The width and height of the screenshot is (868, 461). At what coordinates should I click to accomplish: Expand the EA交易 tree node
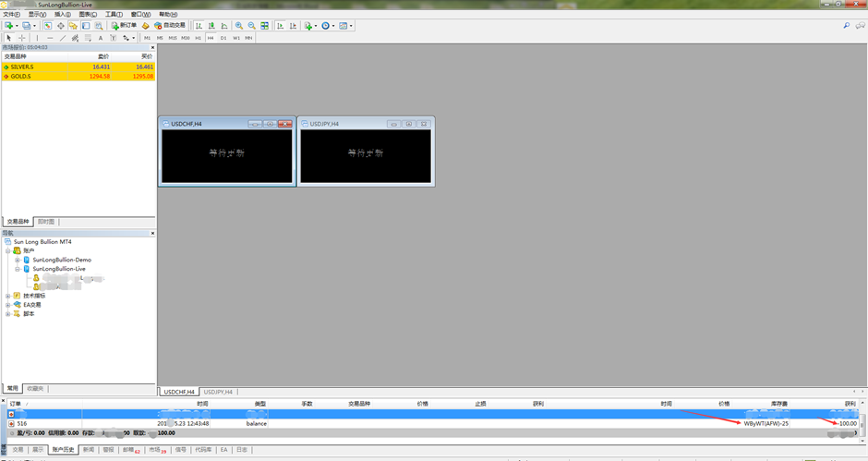(8, 305)
